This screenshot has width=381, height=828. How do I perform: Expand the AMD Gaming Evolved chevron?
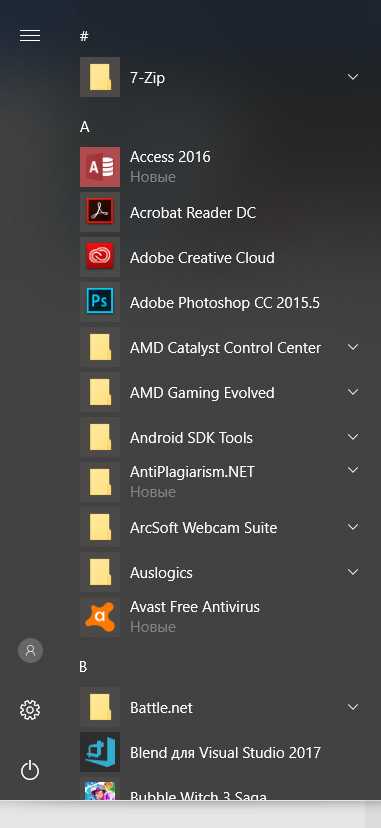click(353, 392)
